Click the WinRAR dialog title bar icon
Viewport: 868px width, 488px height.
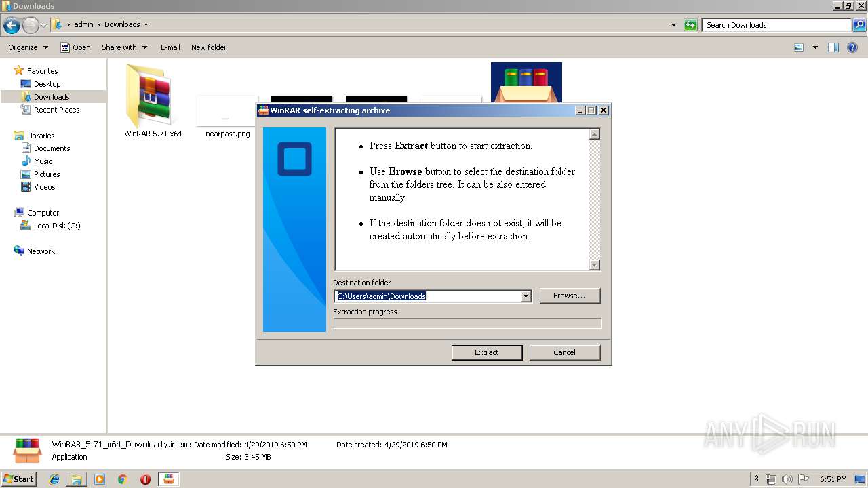coord(264,110)
